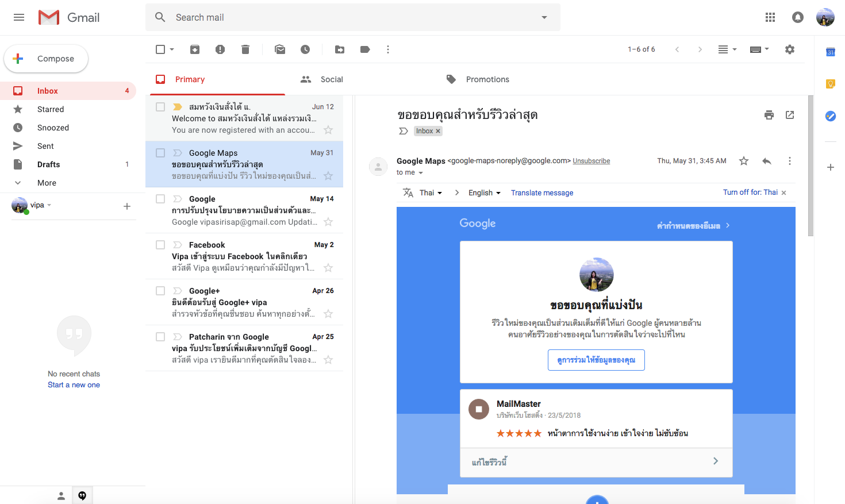Open the Google apps grid icon

[x=770, y=17]
